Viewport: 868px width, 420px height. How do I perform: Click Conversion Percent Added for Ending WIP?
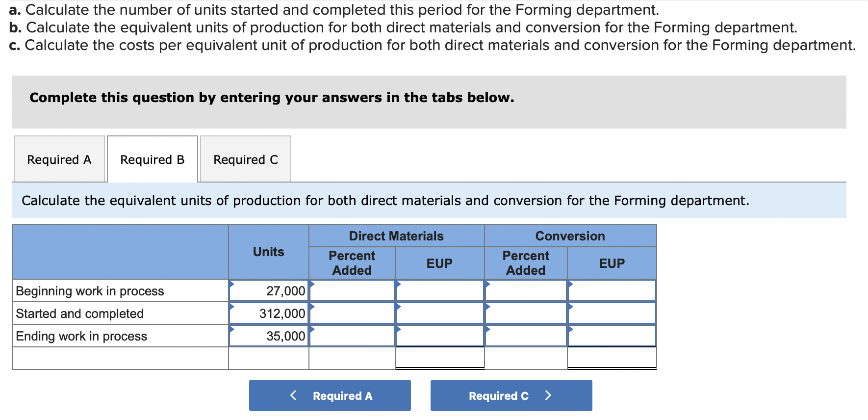click(x=526, y=336)
